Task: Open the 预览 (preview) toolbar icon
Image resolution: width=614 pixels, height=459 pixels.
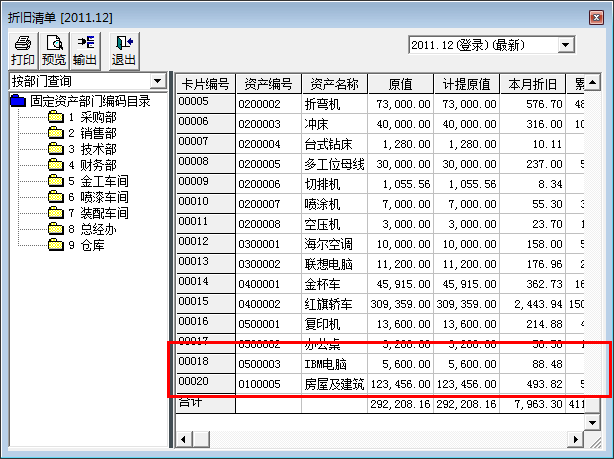Action: pos(54,51)
